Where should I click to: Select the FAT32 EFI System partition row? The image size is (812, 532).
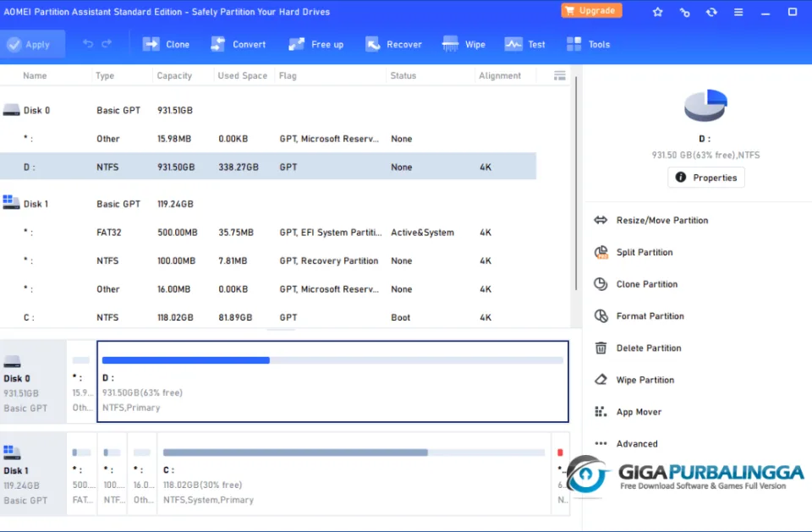pyautogui.click(x=268, y=233)
